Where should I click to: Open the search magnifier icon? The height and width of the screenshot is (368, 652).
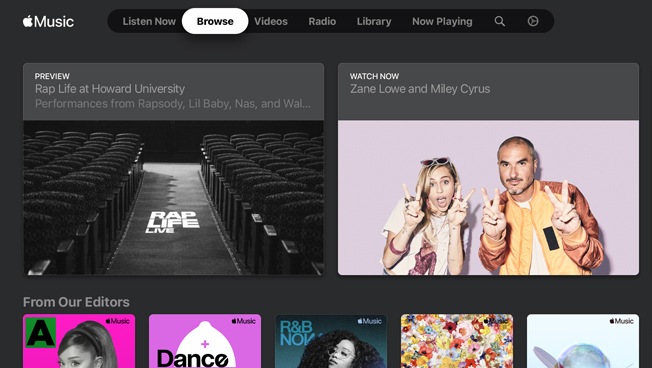coord(499,21)
